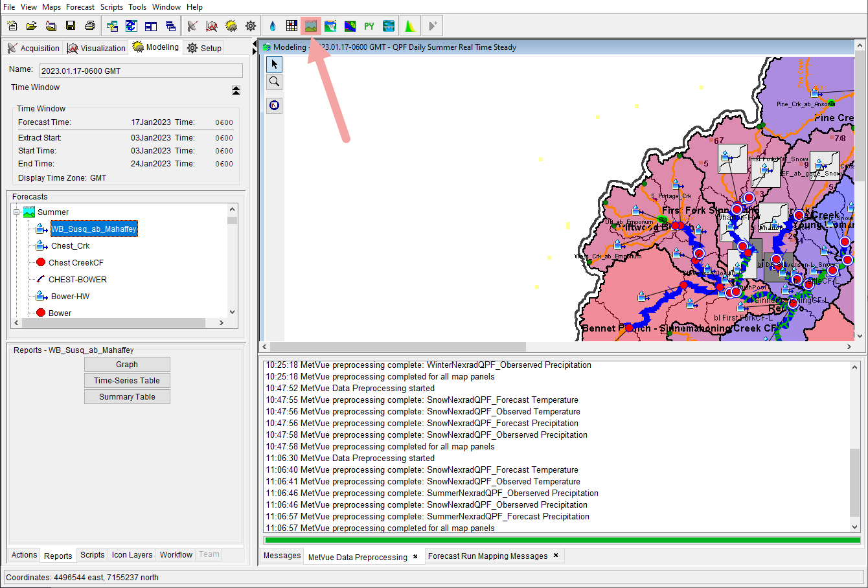Click the Summary Table button
Image resolution: width=868 pixels, height=588 pixels.
(x=127, y=397)
